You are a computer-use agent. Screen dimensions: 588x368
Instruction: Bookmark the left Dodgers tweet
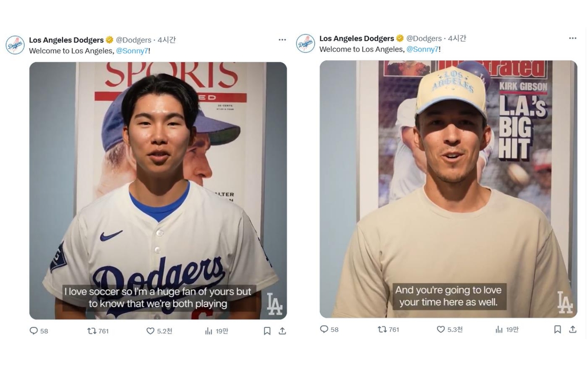tap(267, 331)
